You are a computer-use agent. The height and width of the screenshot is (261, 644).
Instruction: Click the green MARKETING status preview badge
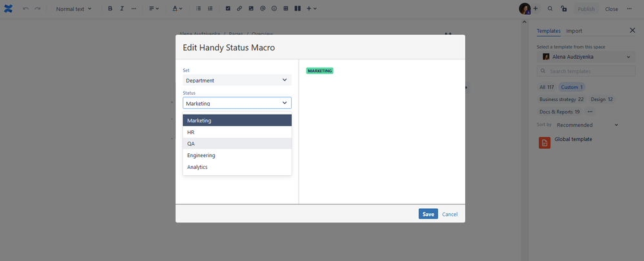(x=319, y=71)
